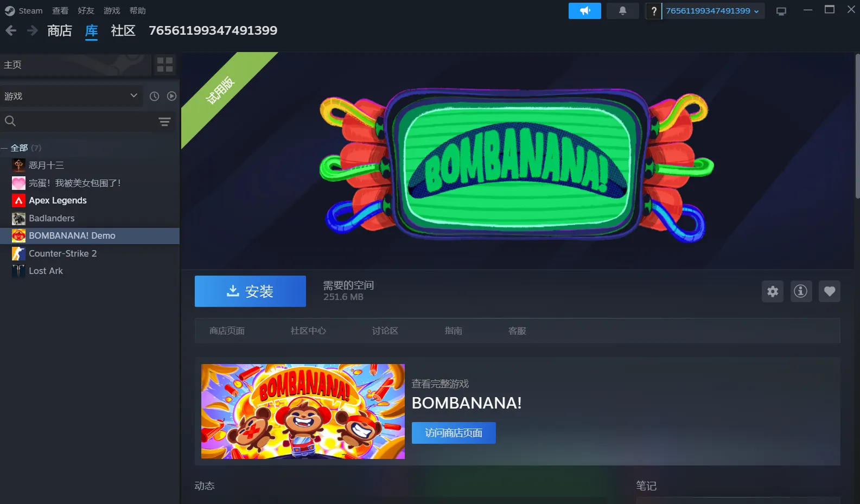
Task: Click the Counter-Strike 2 icon
Action: click(18, 253)
